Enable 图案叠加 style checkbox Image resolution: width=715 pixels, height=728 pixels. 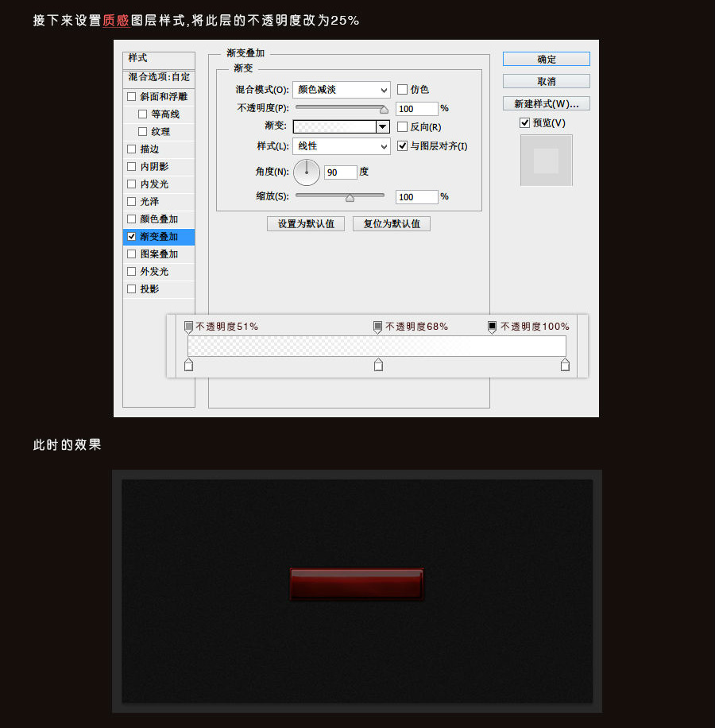pyautogui.click(x=132, y=254)
